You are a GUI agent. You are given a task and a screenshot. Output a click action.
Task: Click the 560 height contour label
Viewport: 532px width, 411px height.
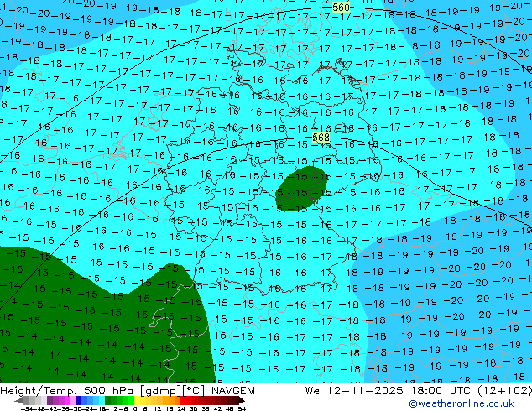coord(341,7)
